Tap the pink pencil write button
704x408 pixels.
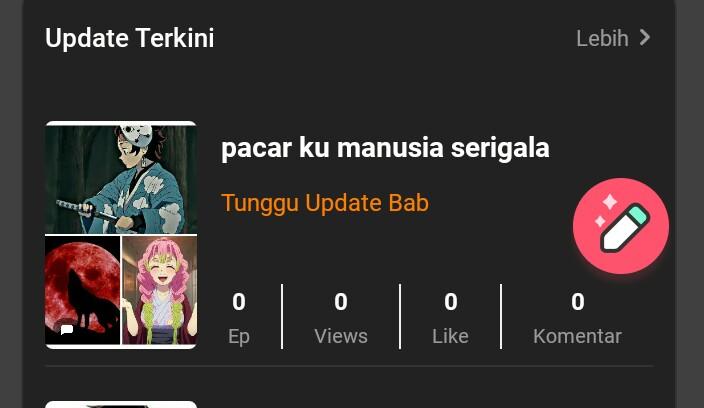(621, 226)
